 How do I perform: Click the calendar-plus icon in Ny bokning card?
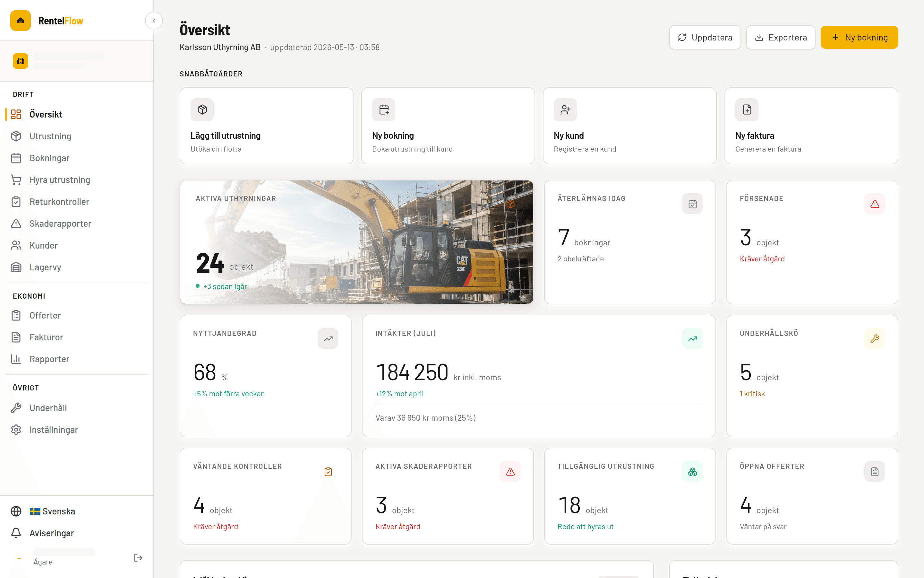(384, 110)
